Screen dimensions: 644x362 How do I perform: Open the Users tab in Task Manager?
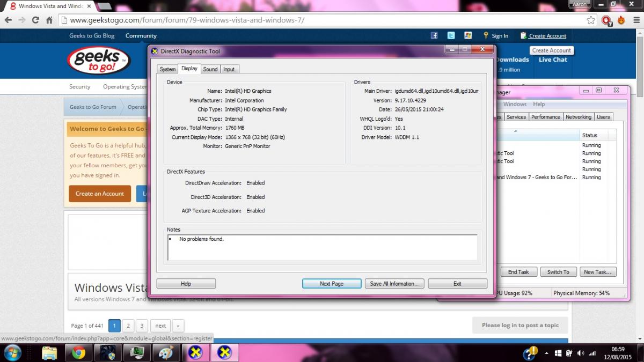(x=603, y=117)
